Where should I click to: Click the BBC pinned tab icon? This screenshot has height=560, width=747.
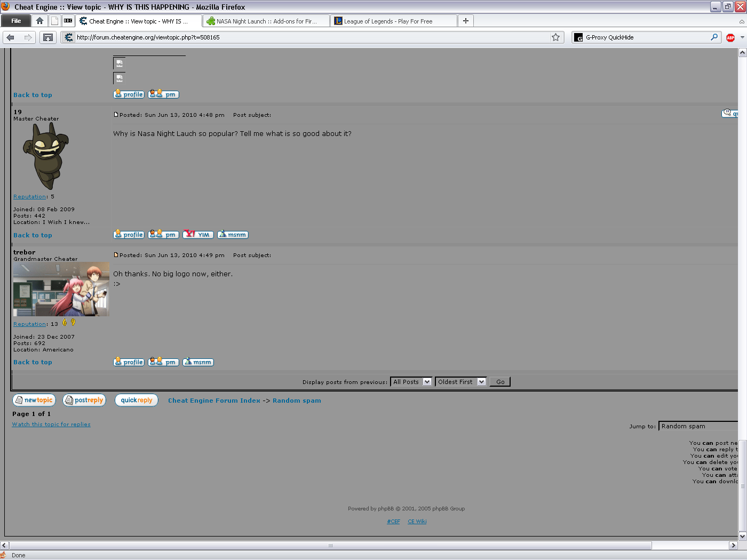tap(68, 21)
